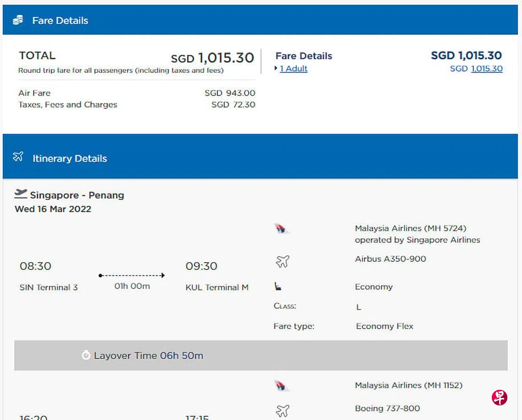Viewport: 522px width, 420px height.
Task: Click the seat icon next to Economy
Action: pos(278,287)
